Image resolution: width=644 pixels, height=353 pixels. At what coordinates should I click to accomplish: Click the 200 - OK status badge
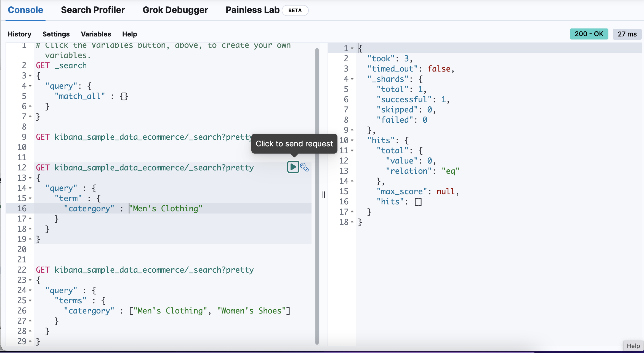pyautogui.click(x=589, y=34)
